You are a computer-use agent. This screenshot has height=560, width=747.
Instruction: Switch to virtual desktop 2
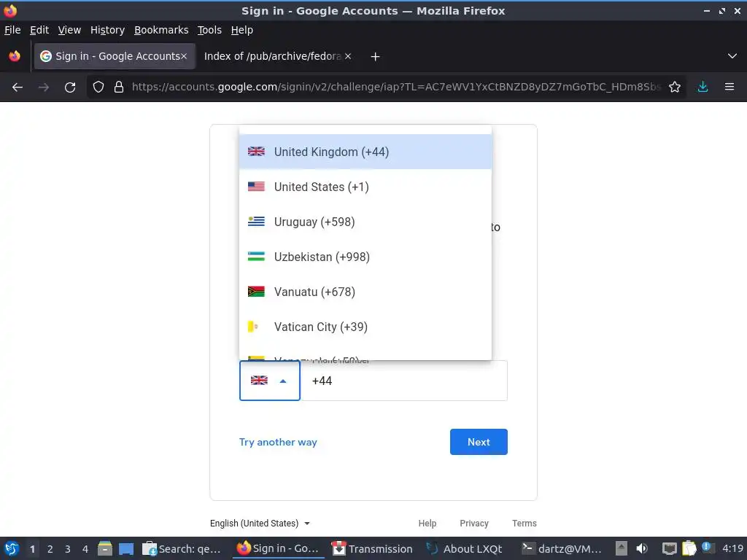tap(50, 549)
